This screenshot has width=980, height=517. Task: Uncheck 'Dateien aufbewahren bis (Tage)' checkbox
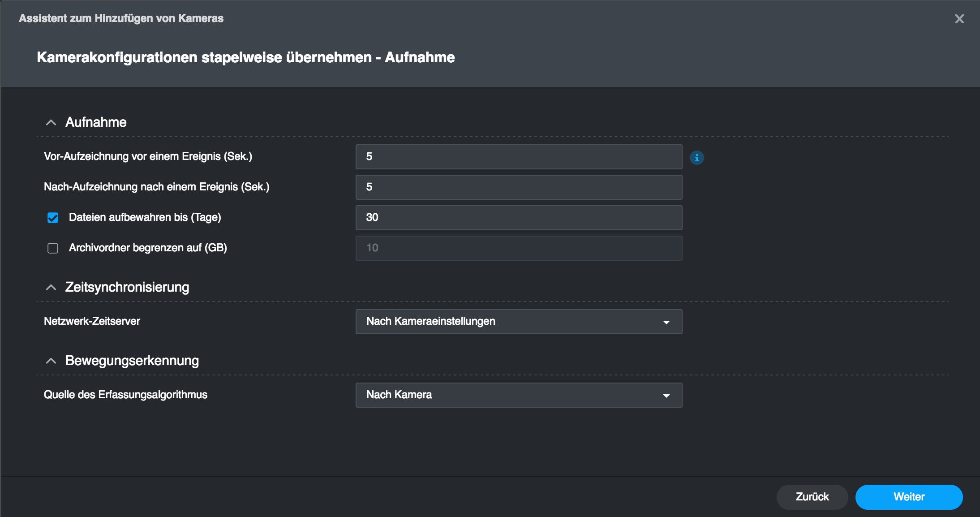[53, 218]
